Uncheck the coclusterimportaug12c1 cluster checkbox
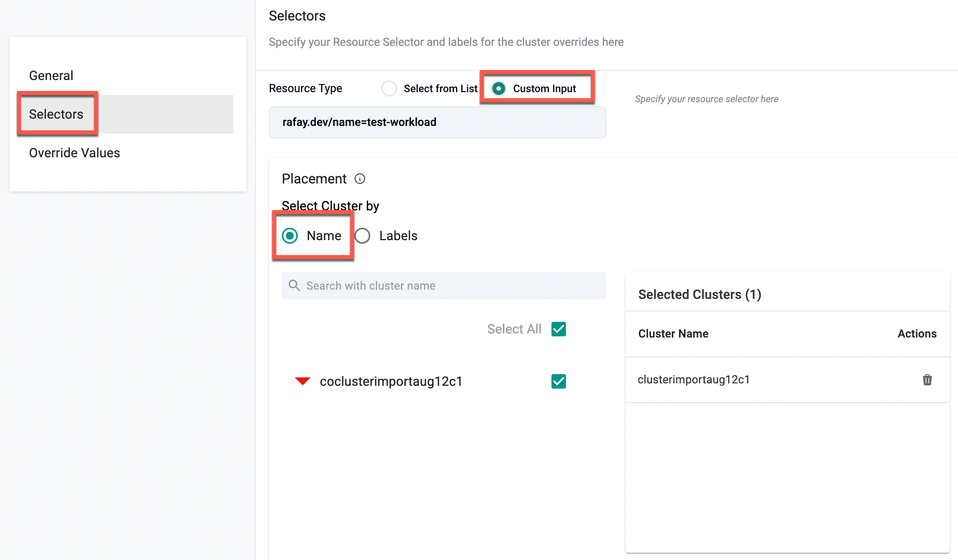 (x=558, y=381)
